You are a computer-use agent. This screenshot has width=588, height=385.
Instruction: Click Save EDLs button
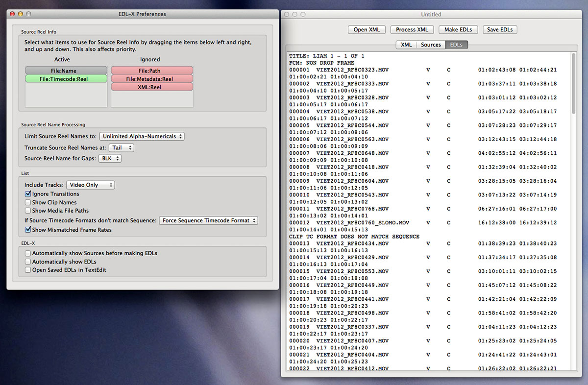(500, 30)
